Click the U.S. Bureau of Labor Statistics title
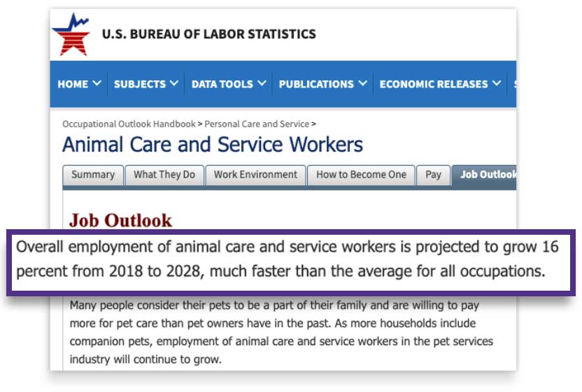Image resolution: width=582 pixels, height=392 pixels. coord(209,34)
